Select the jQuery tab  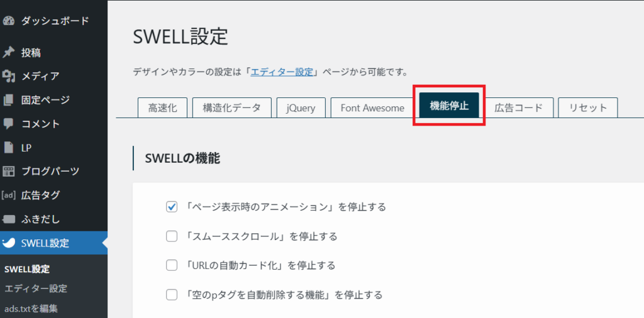[x=301, y=107]
